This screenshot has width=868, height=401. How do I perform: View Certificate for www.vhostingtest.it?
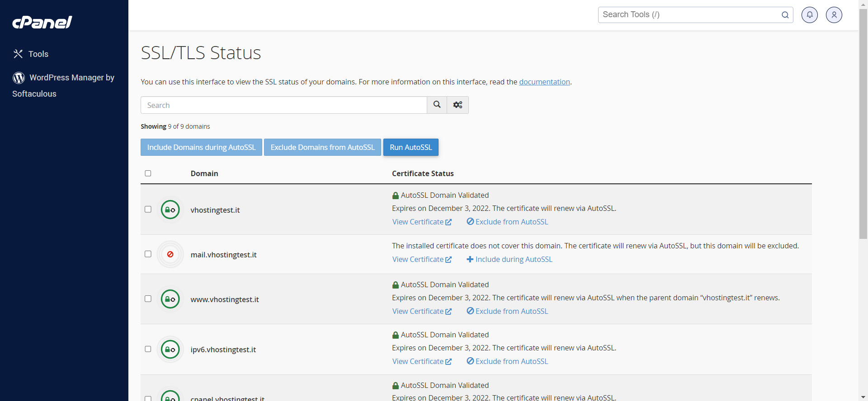[422, 311]
